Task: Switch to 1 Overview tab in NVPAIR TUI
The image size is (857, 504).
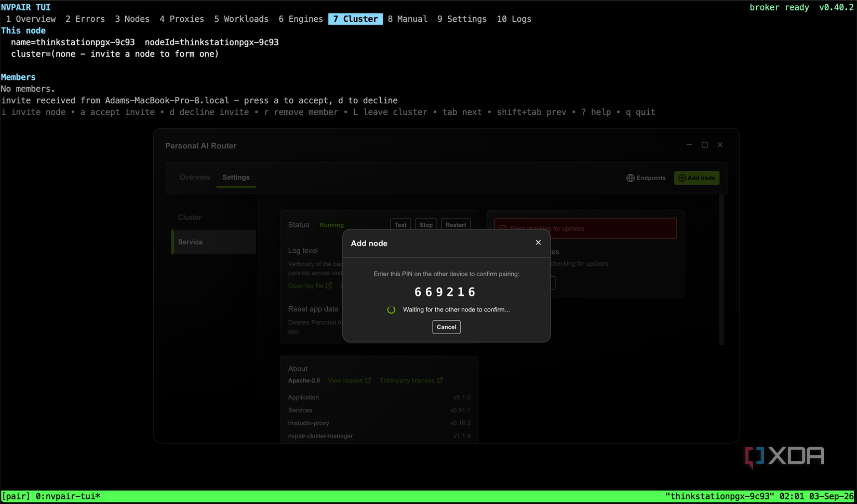Action: (31, 19)
